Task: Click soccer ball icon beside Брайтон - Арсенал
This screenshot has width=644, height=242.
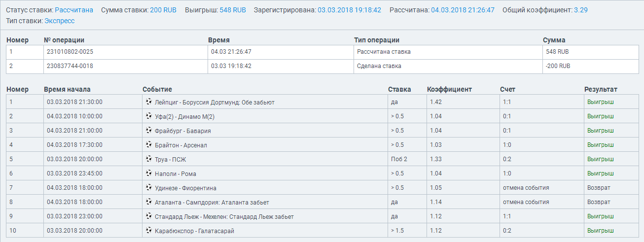Action: pyautogui.click(x=149, y=145)
